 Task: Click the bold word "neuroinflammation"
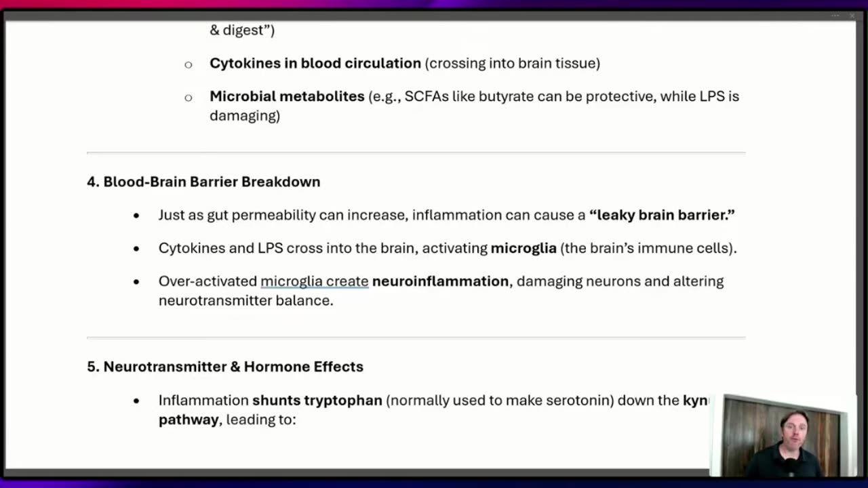click(440, 281)
